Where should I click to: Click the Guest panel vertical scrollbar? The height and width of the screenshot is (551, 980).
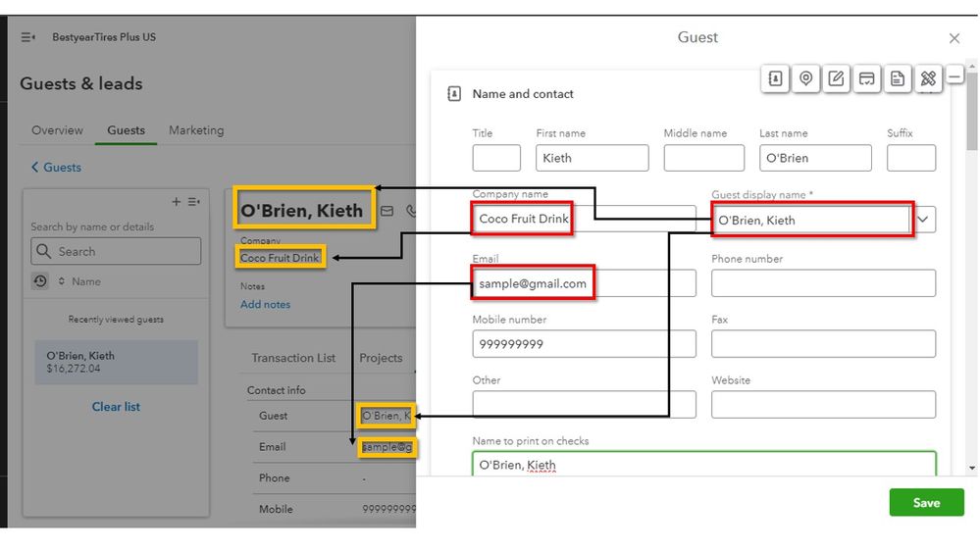click(972, 111)
